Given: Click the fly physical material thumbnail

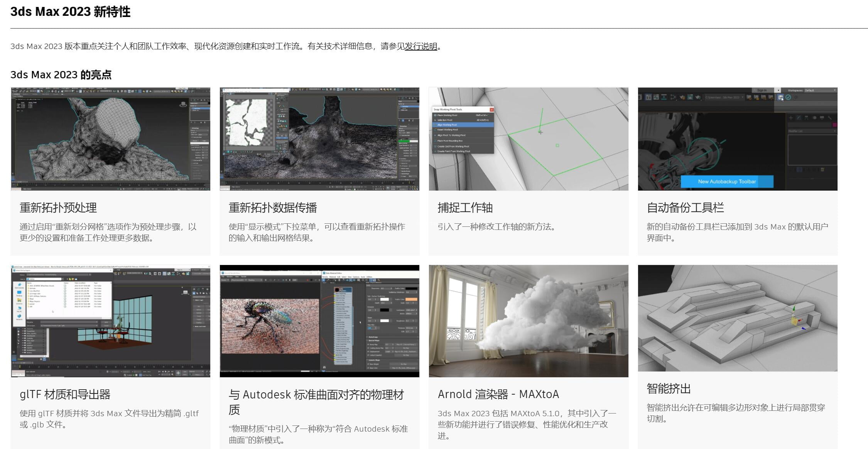Looking at the screenshot, I should [x=319, y=321].
